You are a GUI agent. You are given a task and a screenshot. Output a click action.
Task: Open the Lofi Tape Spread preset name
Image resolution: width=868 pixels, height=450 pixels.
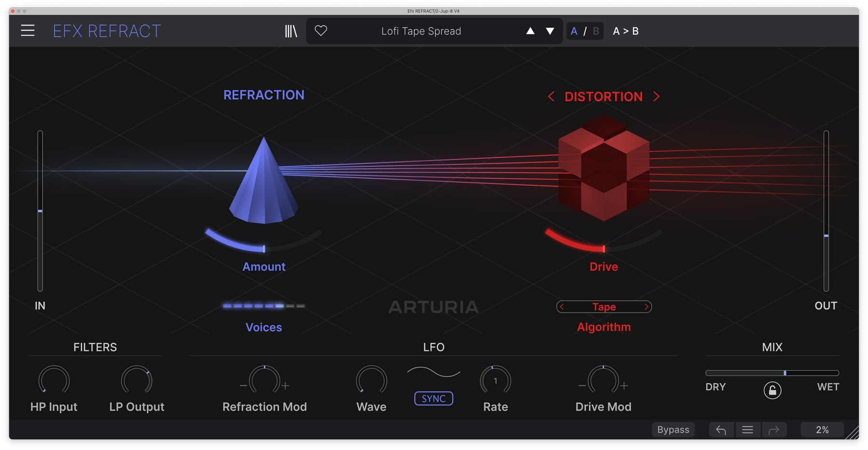pos(421,31)
